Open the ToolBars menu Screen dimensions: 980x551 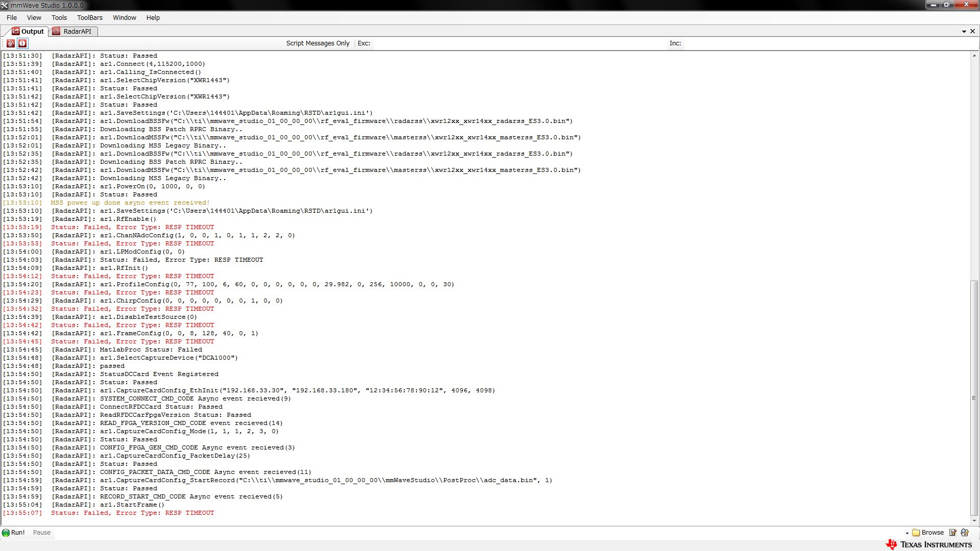(x=90, y=17)
